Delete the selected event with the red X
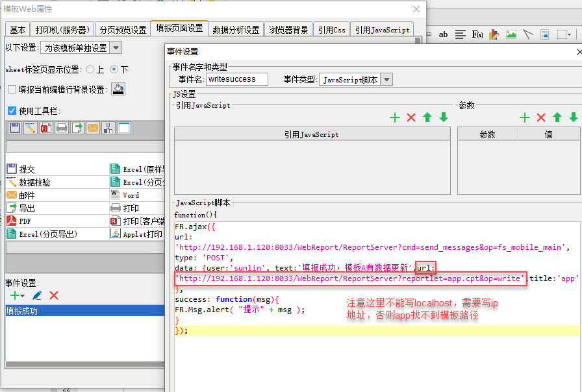The width and height of the screenshot is (582, 392). click(x=54, y=295)
